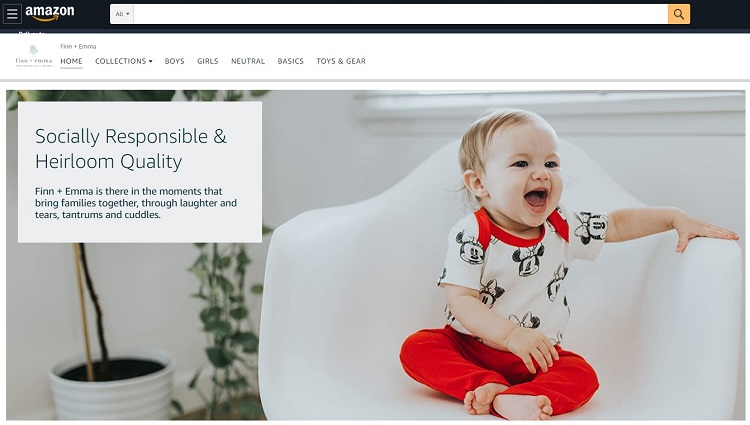This screenshot has width=750, height=425.
Task: Click the orange search magnifier button
Action: [x=678, y=14]
